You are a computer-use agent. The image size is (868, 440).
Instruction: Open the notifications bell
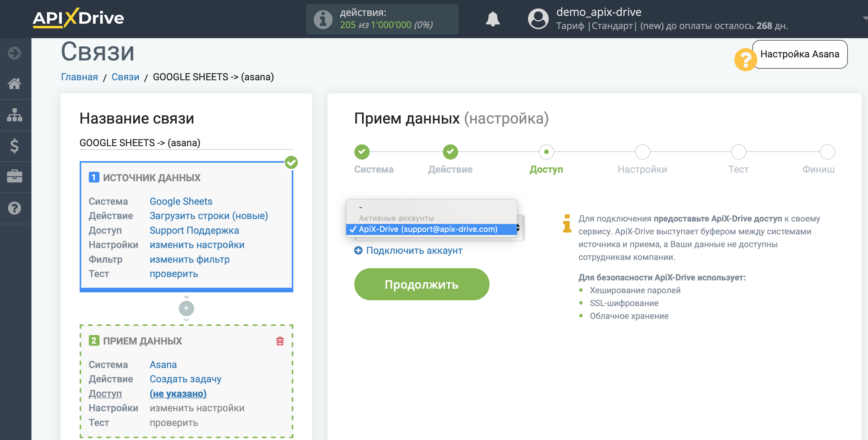point(493,19)
